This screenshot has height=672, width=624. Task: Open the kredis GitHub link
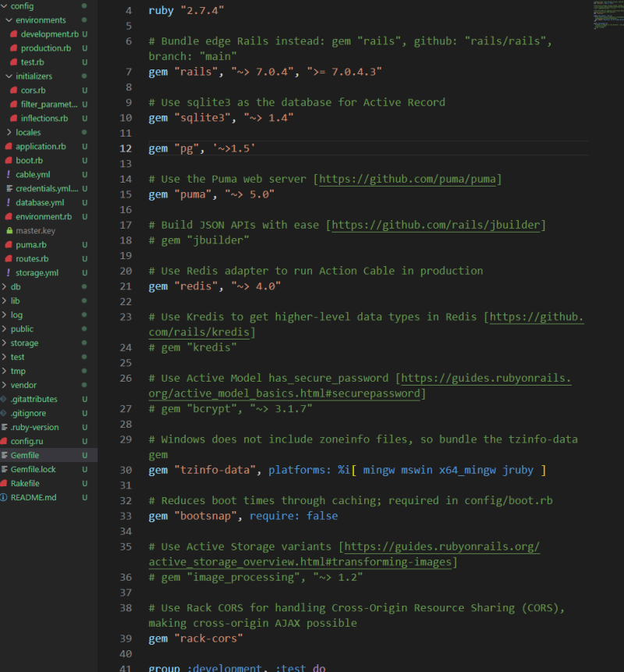(x=537, y=317)
